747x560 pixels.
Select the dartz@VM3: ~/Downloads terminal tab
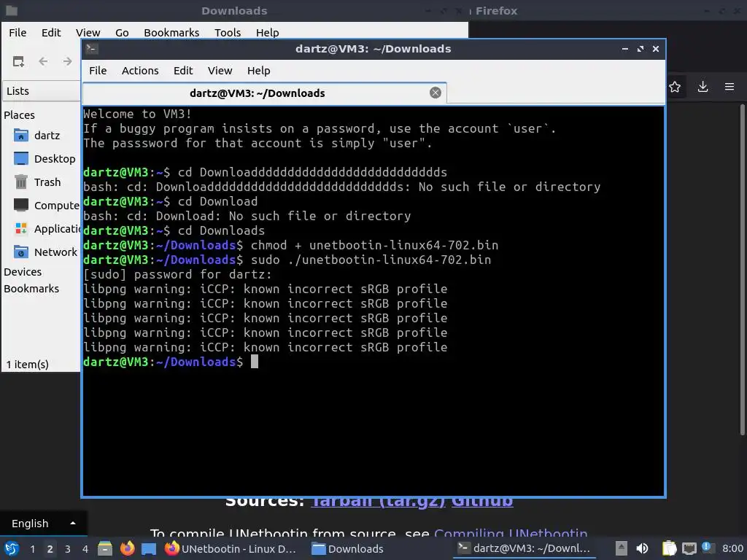click(264, 93)
